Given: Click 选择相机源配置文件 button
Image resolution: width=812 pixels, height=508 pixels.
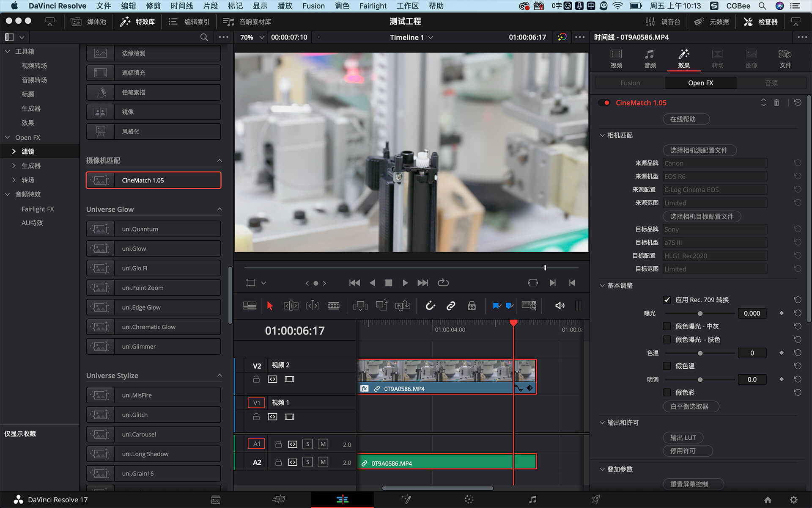Looking at the screenshot, I should point(700,150).
